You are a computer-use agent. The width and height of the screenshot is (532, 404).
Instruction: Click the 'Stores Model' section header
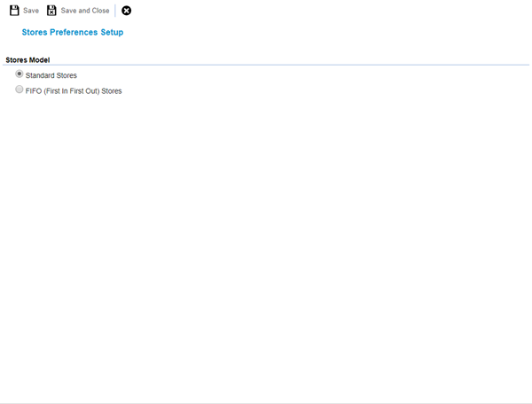27,59
